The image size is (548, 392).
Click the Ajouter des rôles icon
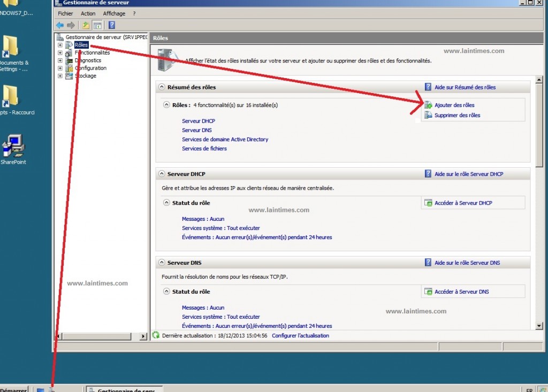(x=428, y=105)
